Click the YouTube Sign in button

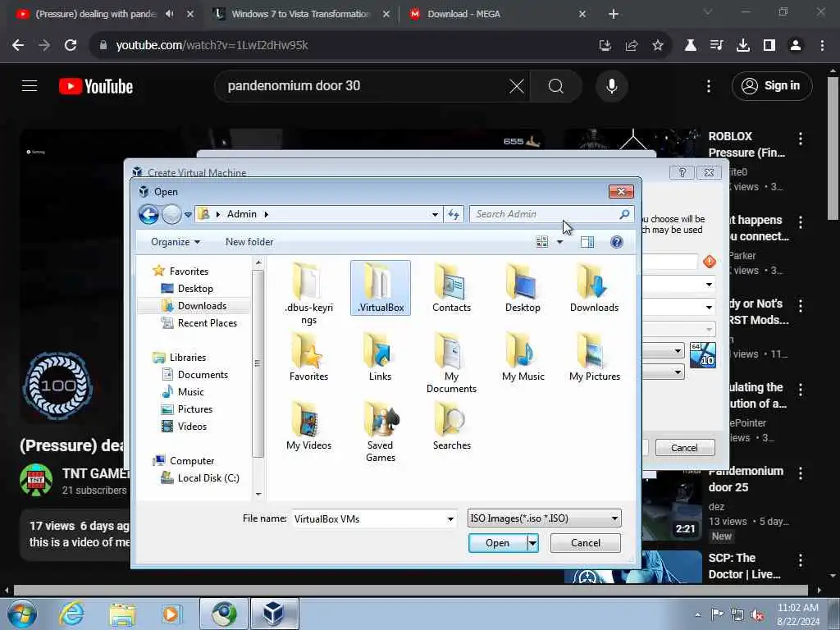click(x=772, y=85)
